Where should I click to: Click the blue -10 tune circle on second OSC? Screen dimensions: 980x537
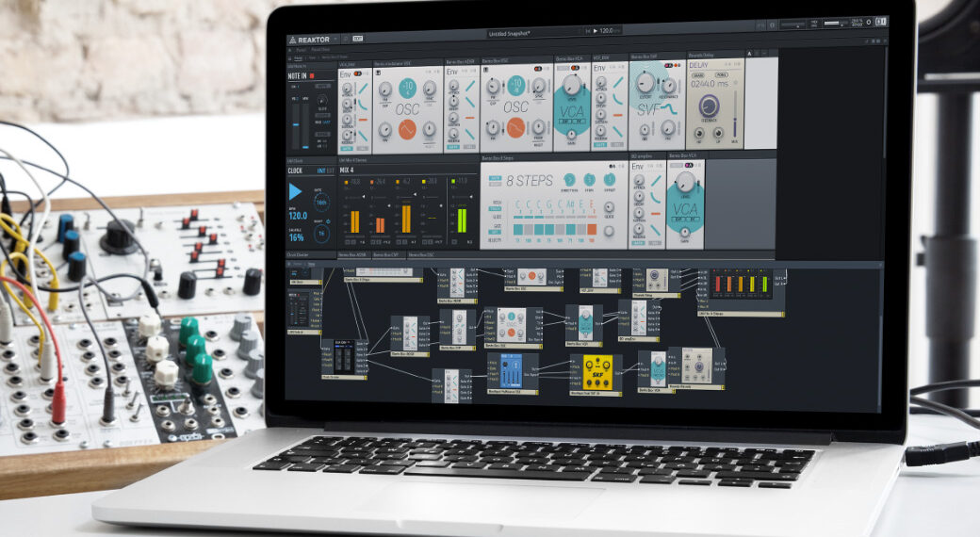point(515,84)
